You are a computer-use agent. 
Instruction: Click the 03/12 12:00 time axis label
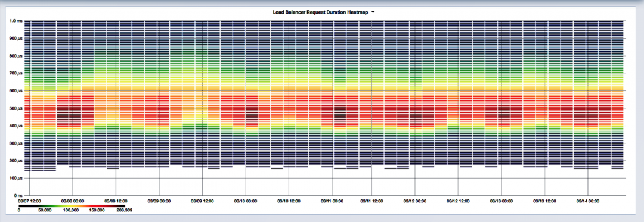point(458,201)
